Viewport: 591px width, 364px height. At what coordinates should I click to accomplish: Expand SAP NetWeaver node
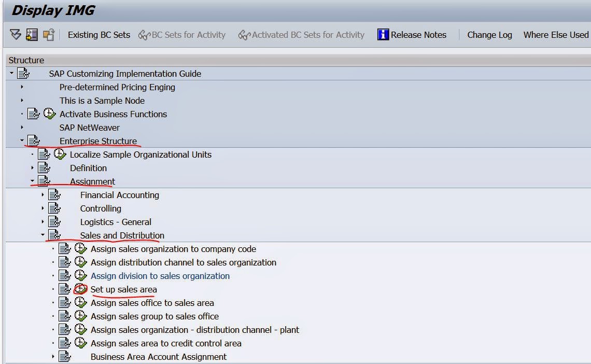click(22, 128)
